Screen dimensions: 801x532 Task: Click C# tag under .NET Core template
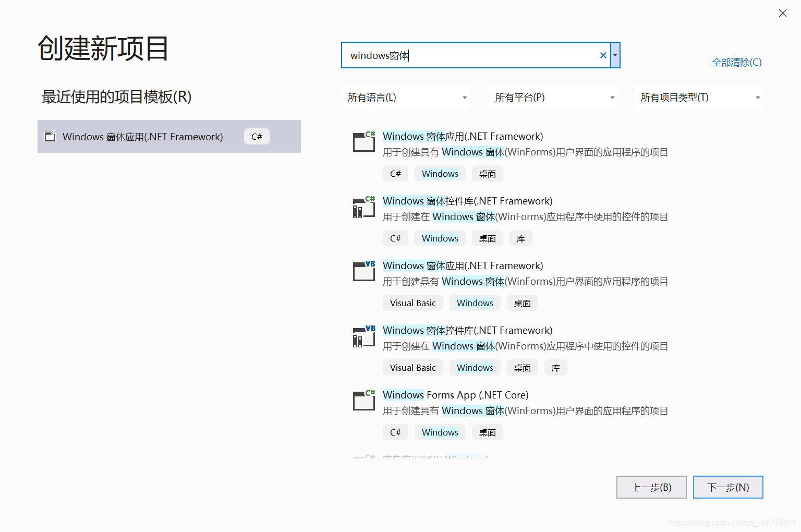click(x=395, y=432)
